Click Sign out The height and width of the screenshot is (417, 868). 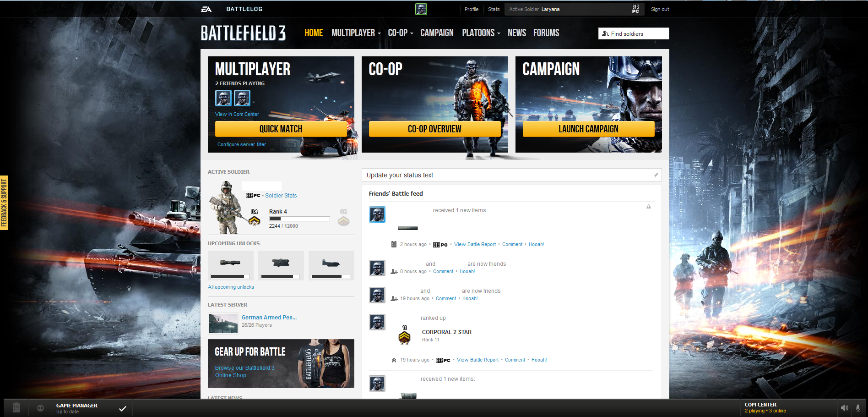tap(660, 9)
